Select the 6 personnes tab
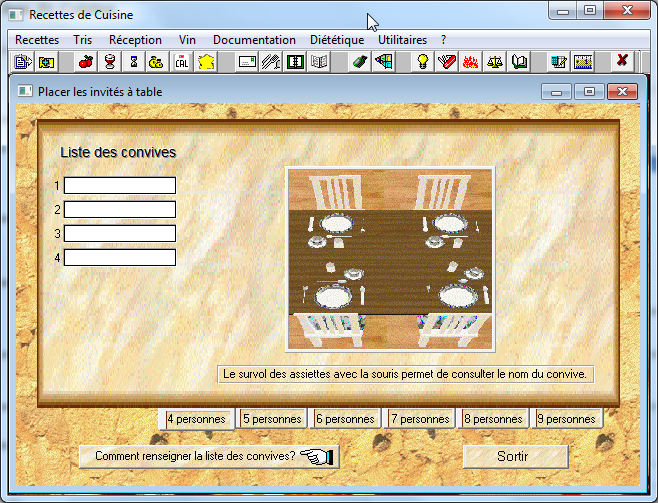The height and width of the screenshot is (503, 658). tap(345, 419)
